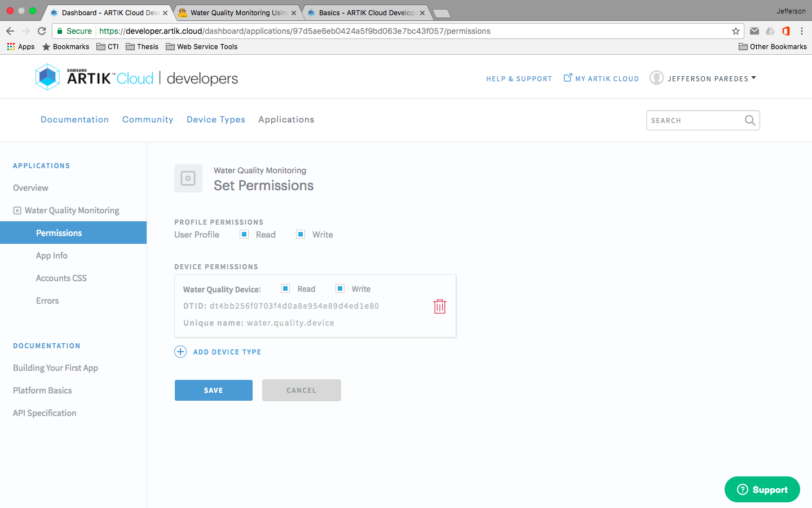The width and height of the screenshot is (812, 508).
Task: Click the ARTIK Cloud hexagon logo
Action: (47, 77)
